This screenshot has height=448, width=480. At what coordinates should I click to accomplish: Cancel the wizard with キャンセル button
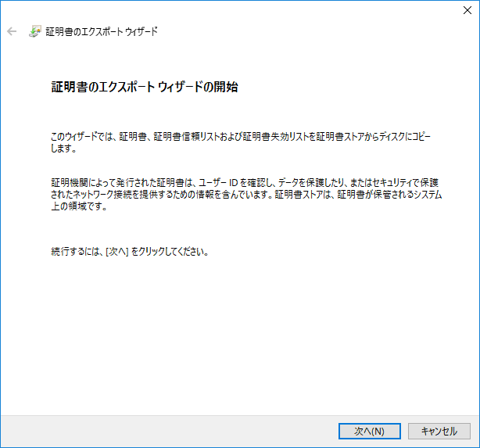pyautogui.click(x=439, y=431)
